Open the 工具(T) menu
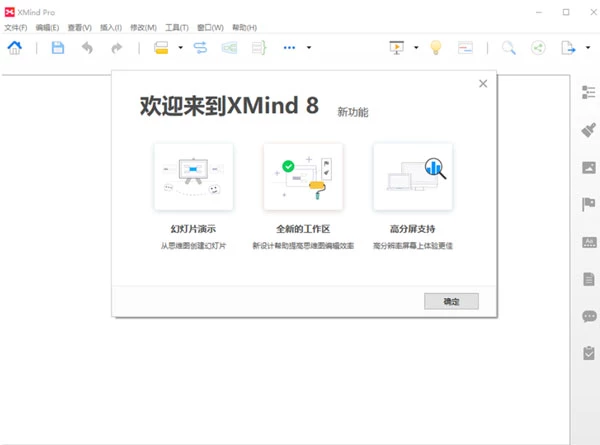Image resolution: width=600 pixels, height=445 pixels. tap(177, 28)
